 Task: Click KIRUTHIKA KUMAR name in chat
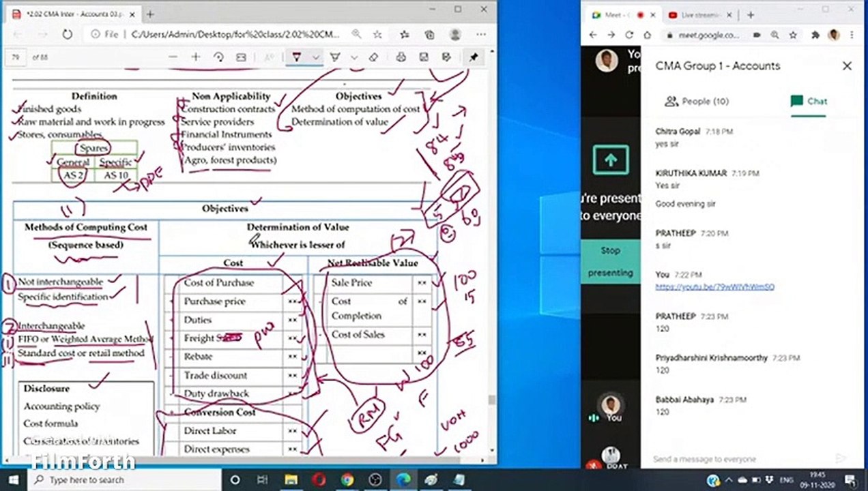coord(691,173)
